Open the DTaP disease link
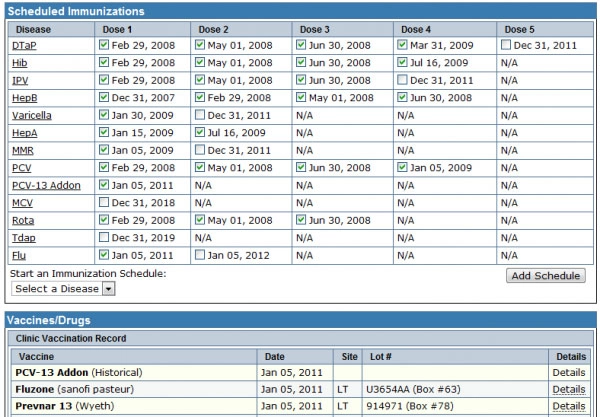The width and height of the screenshot is (600, 417). tap(24, 46)
